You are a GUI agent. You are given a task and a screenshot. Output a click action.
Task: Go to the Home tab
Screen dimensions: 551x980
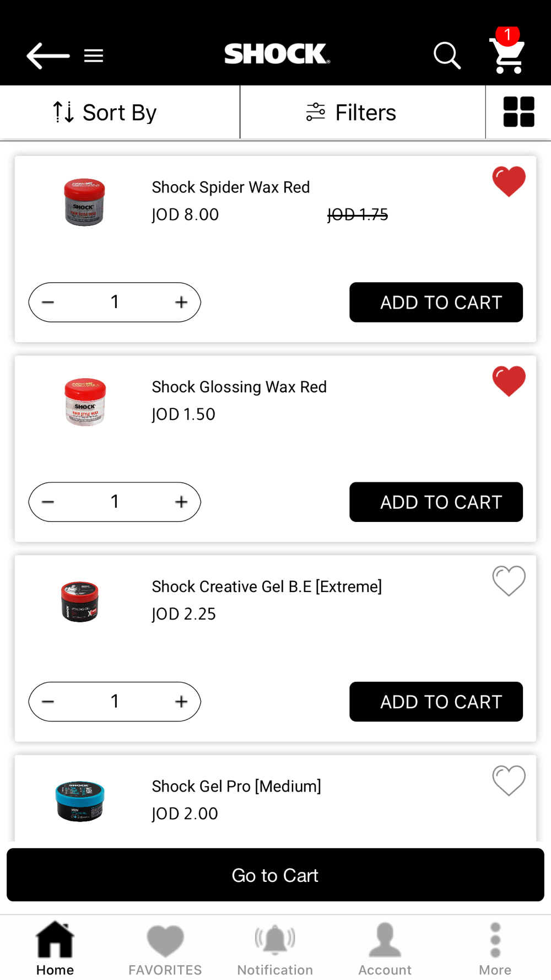(55, 948)
